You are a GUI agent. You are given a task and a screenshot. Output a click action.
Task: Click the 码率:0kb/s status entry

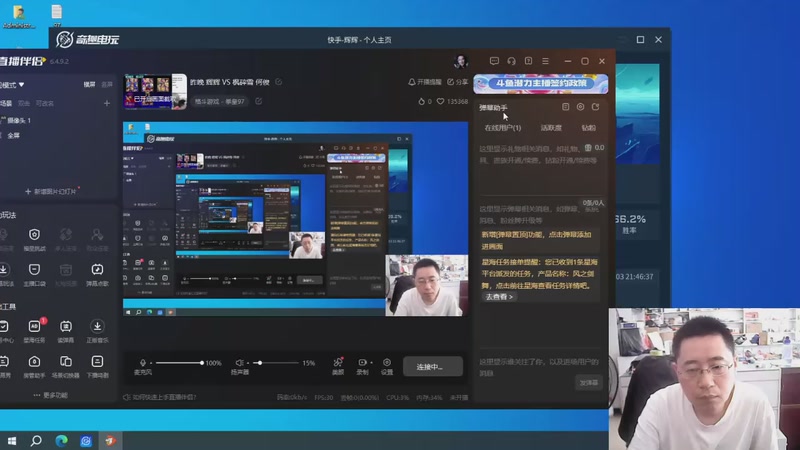292,397
